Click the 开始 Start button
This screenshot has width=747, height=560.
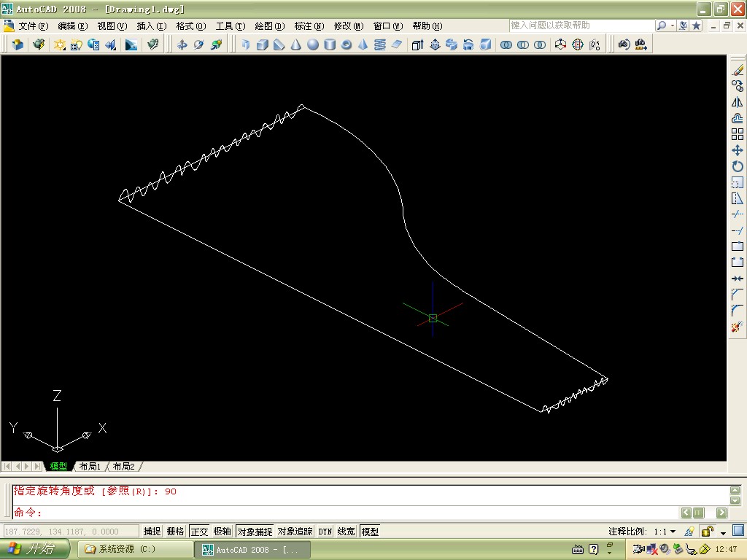tap(34, 549)
